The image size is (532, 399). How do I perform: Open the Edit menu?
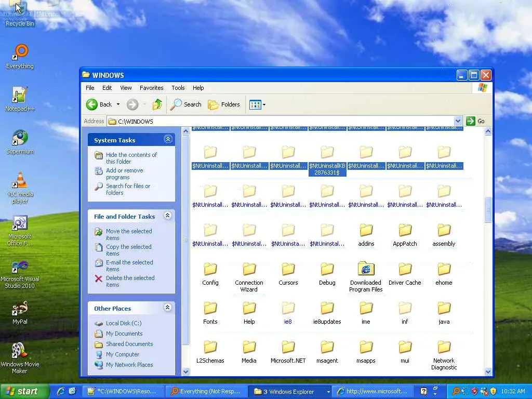click(107, 88)
